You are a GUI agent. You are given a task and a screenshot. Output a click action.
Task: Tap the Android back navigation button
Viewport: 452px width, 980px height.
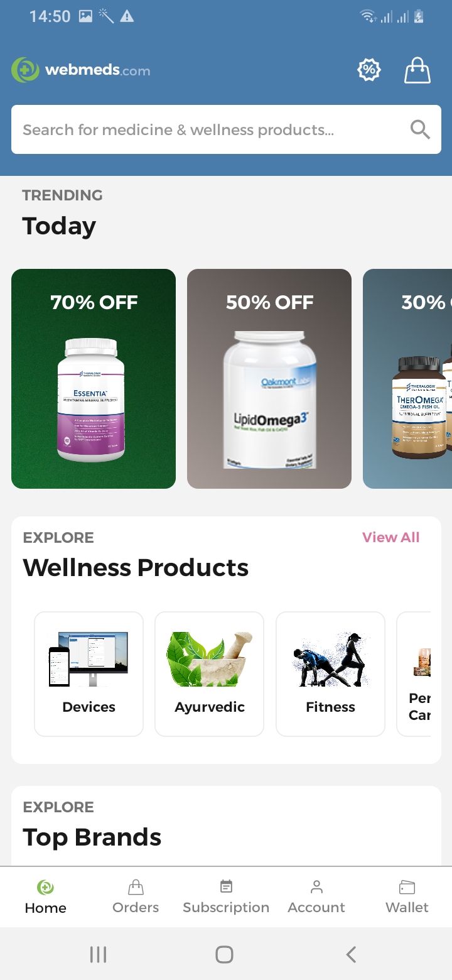(x=351, y=955)
